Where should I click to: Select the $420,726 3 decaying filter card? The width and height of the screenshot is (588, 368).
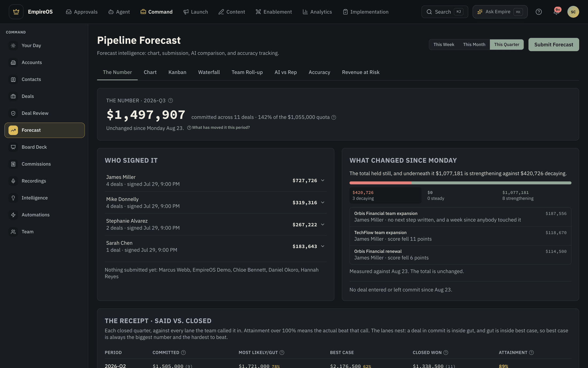pyautogui.click(x=385, y=195)
